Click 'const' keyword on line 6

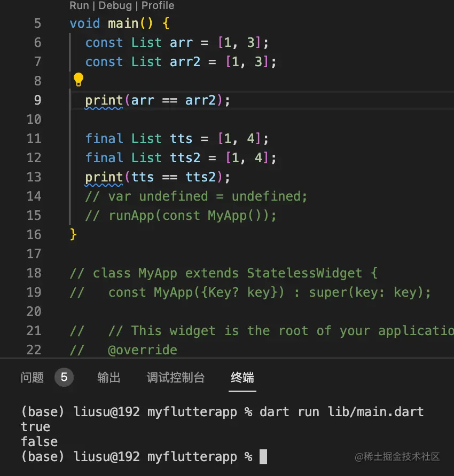(x=104, y=43)
